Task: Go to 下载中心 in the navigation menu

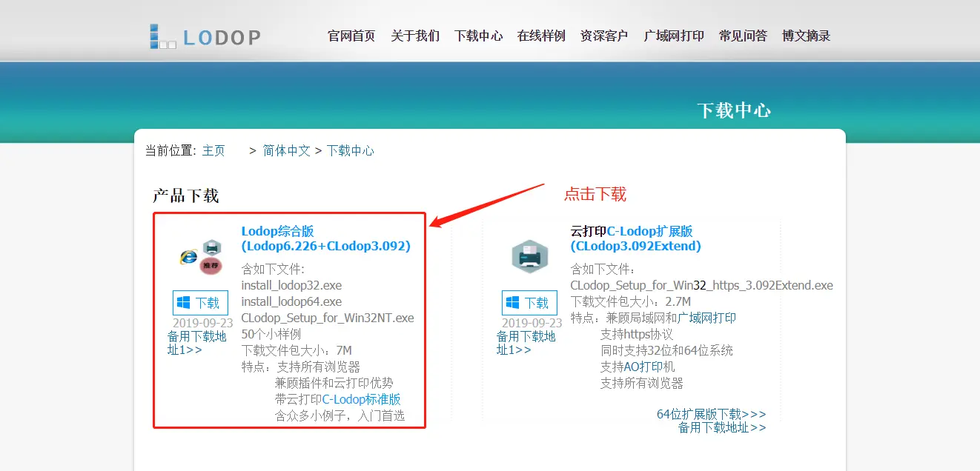Action: (x=478, y=36)
